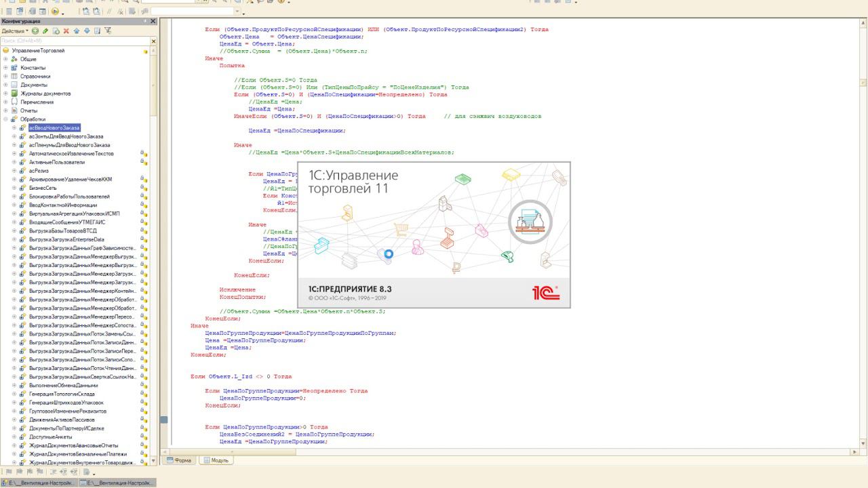Click the orange Start Debugging play icon
868x488 pixels.
click(x=56, y=12)
